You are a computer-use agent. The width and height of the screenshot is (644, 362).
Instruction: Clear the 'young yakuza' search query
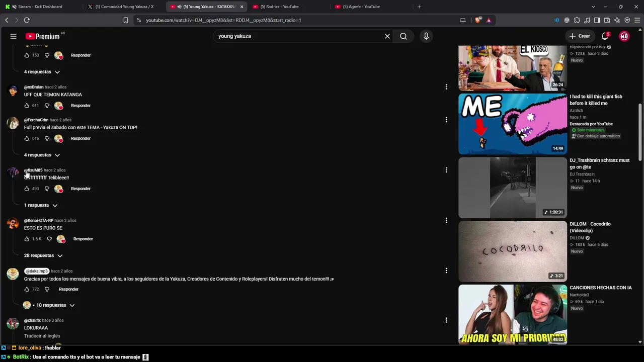pyautogui.click(x=387, y=36)
